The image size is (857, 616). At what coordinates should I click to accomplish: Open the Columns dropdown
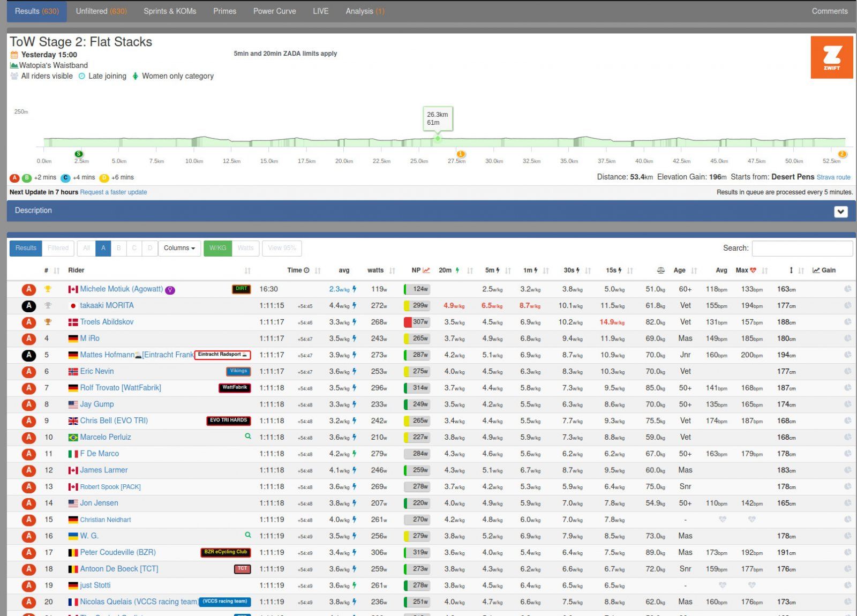coord(179,248)
